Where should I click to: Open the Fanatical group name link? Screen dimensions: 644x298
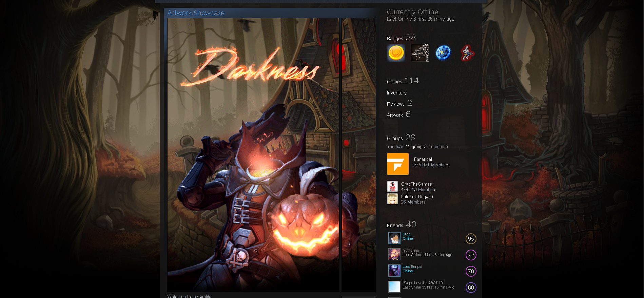tap(423, 159)
